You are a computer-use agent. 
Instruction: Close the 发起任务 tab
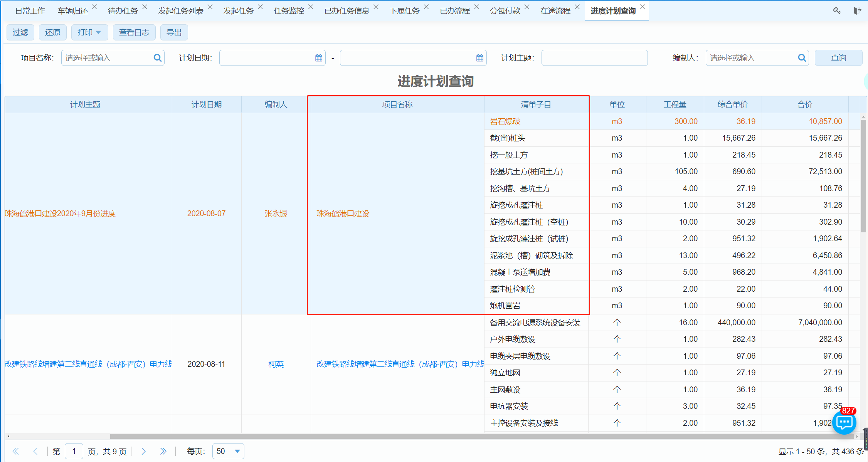tap(261, 7)
